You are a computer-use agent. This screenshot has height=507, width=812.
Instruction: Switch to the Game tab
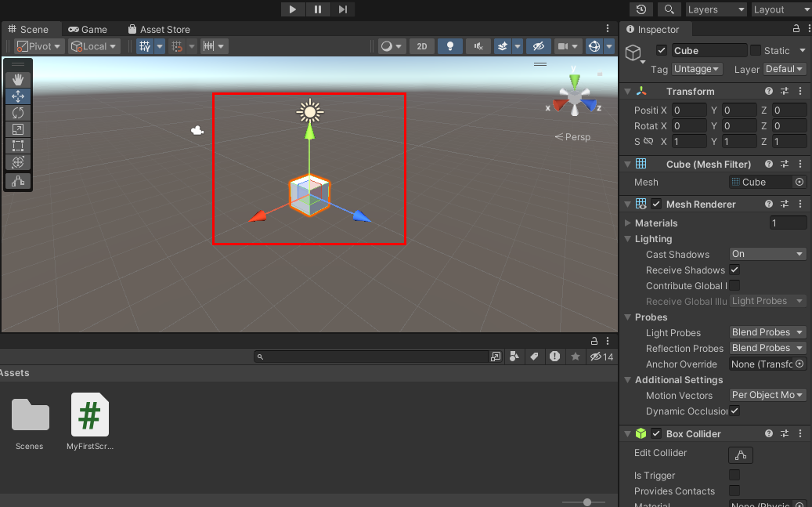(88, 30)
